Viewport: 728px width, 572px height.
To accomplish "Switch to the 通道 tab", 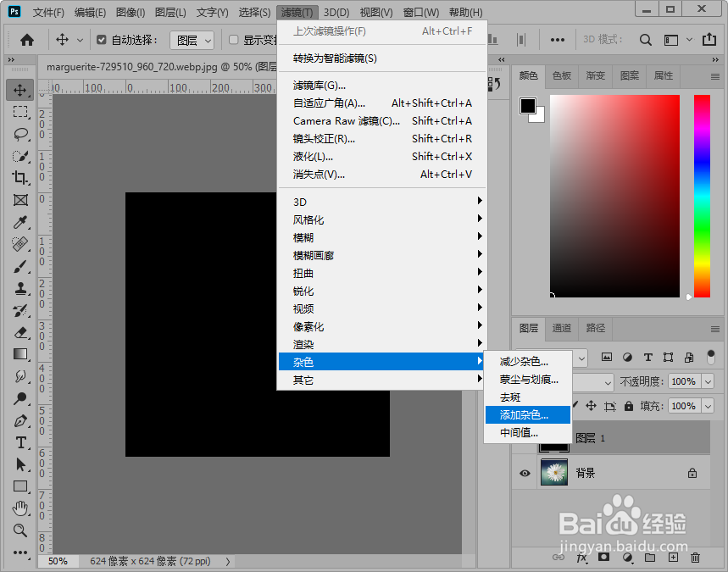I will pyautogui.click(x=561, y=329).
